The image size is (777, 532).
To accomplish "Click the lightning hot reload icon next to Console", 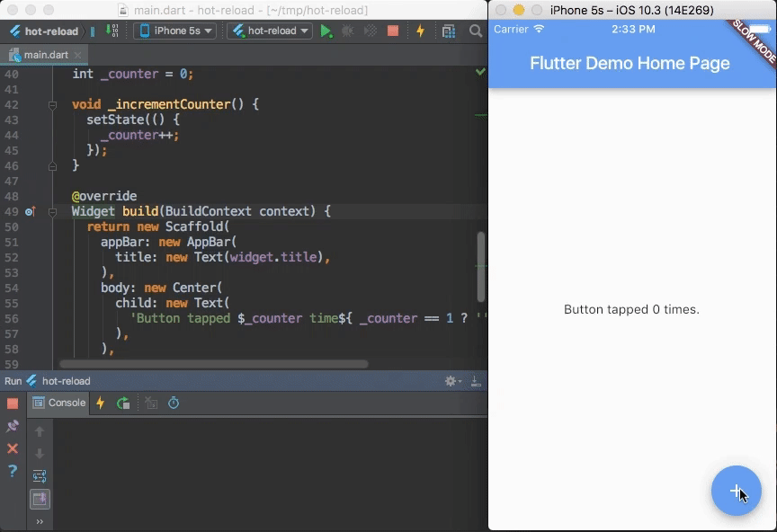I will click(100, 403).
